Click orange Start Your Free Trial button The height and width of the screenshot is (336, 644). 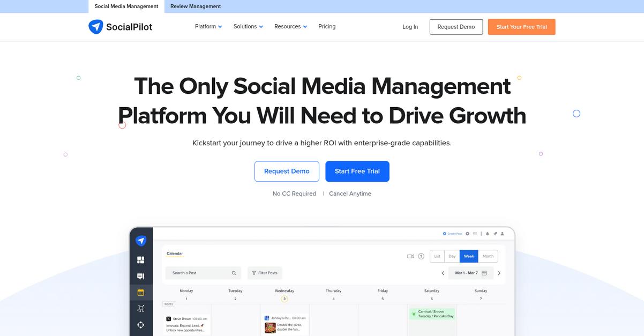click(521, 27)
